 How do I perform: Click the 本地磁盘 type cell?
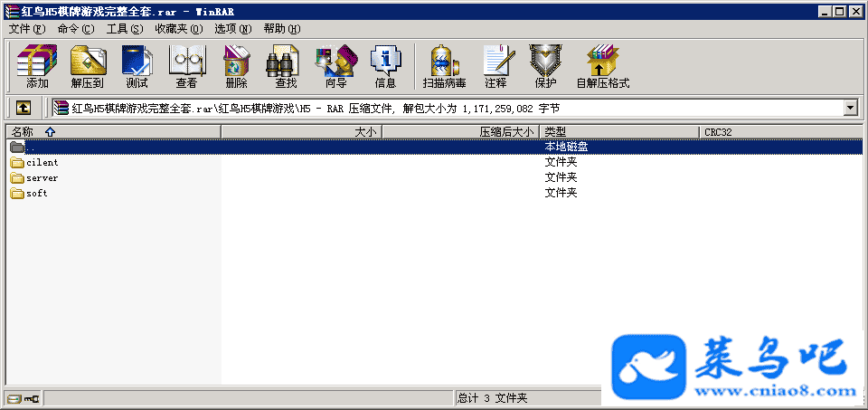coord(566,147)
